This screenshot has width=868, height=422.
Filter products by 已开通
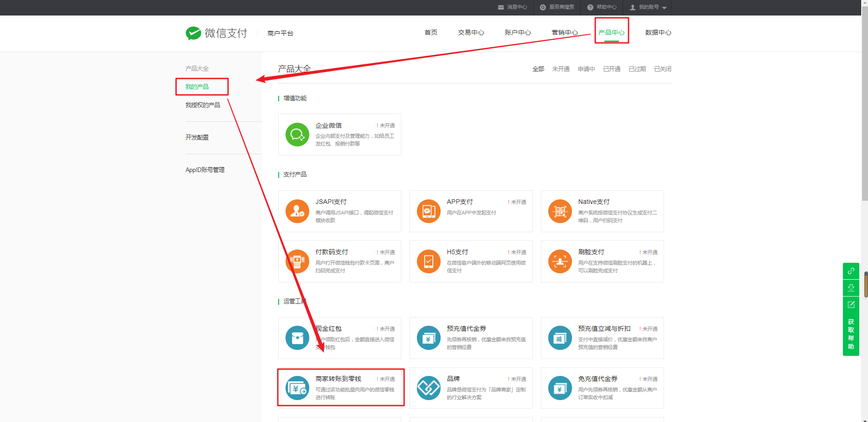point(612,69)
